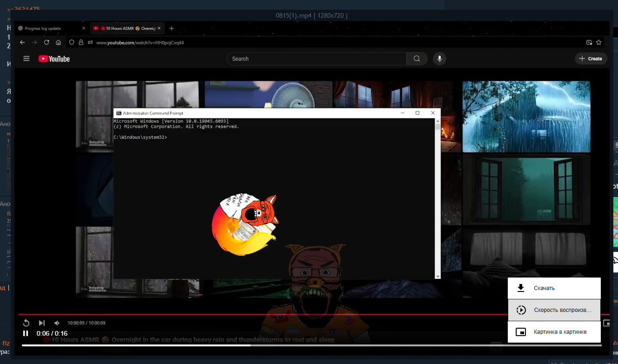Pause the 0815(1).mp4 video playback

tap(26, 333)
